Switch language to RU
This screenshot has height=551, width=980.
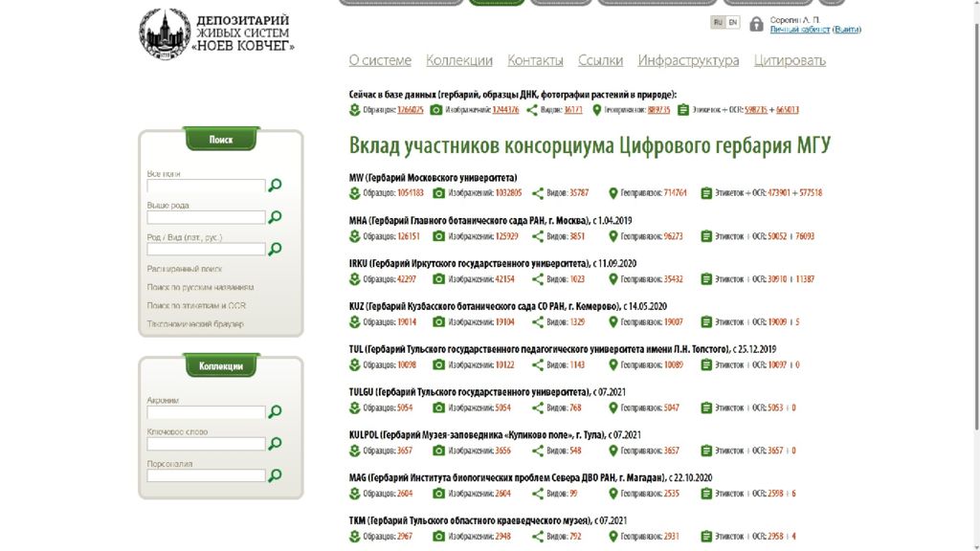tap(718, 23)
